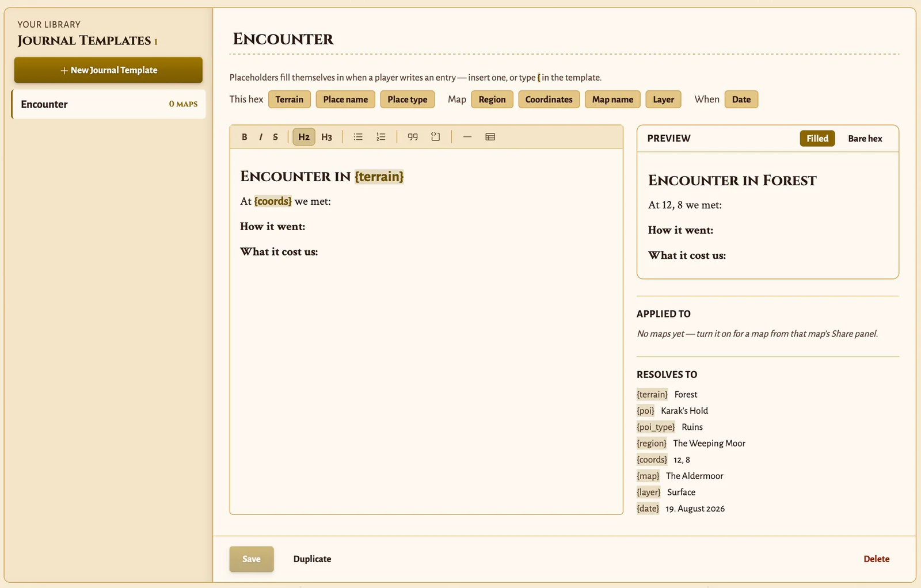Image resolution: width=921 pixels, height=588 pixels.
Task: Insert the Place name placeholder
Action: (345, 100)
